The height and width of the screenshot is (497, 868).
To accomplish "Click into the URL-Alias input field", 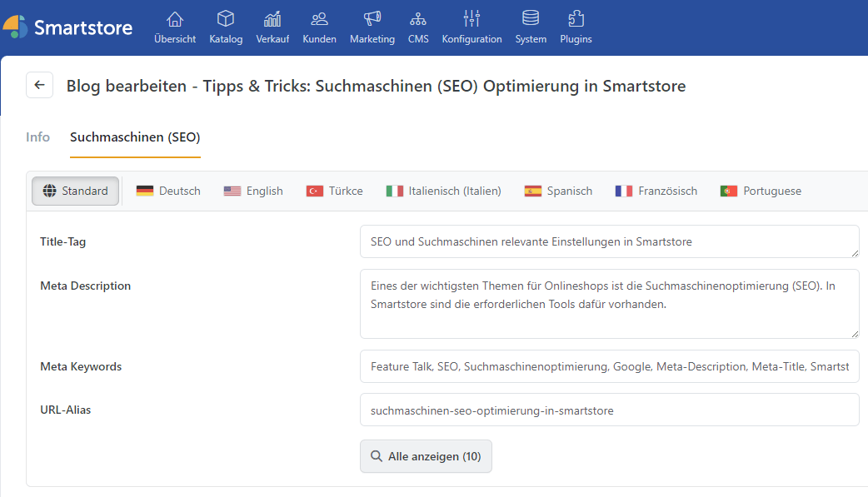I will coord(608,410).
